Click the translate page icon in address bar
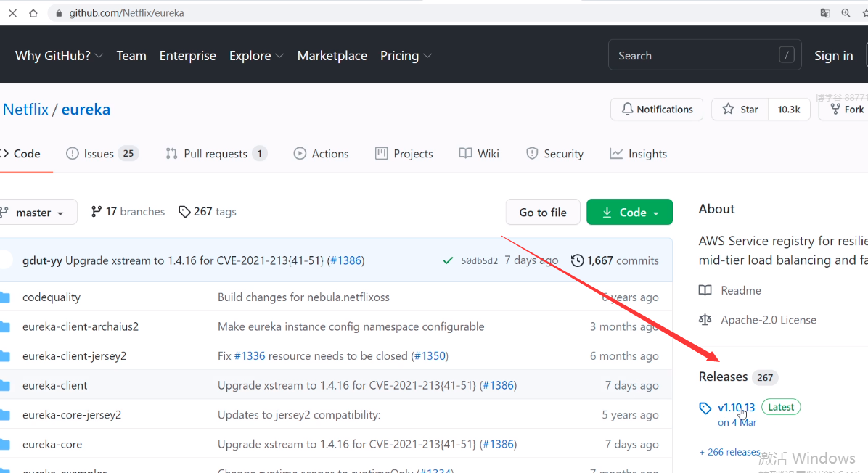The width and height of the screenshot is (868, 473). click(825, 13)
